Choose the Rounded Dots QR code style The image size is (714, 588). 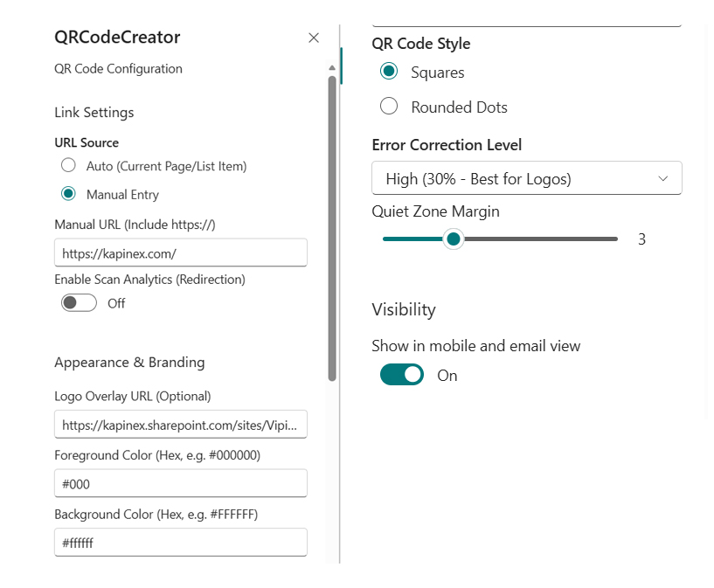(390, 107)
